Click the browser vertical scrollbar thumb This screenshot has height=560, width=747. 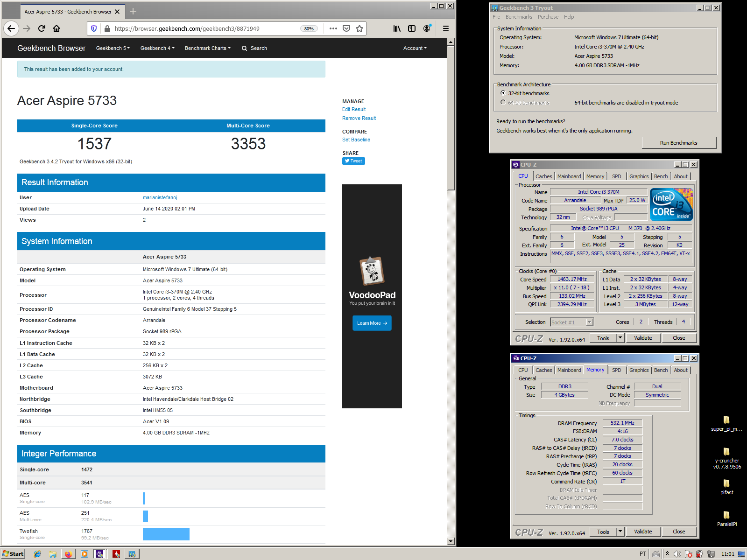451,118
